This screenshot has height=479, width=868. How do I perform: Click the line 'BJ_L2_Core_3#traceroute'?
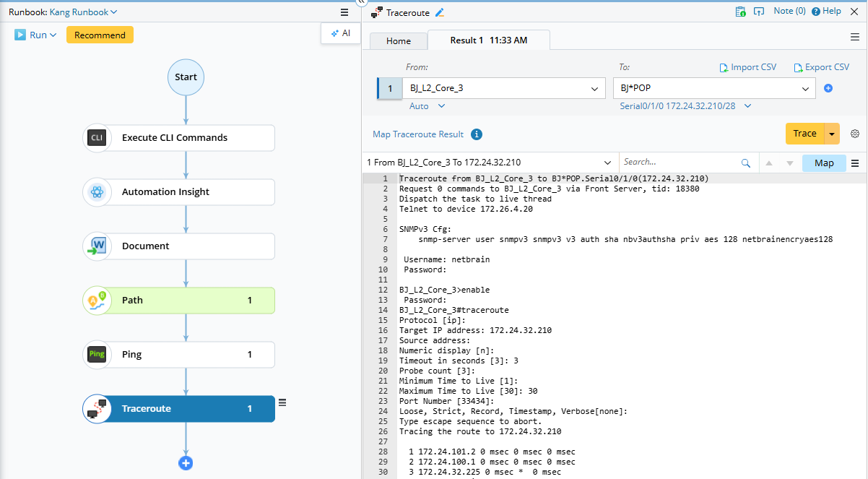tap(454, 311)
